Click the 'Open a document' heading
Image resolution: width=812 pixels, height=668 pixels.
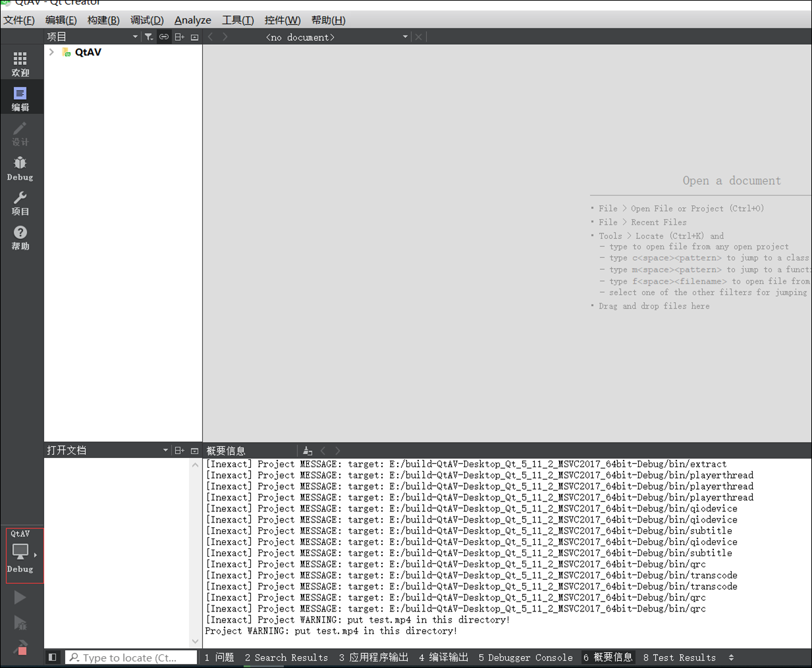(732, 180)
